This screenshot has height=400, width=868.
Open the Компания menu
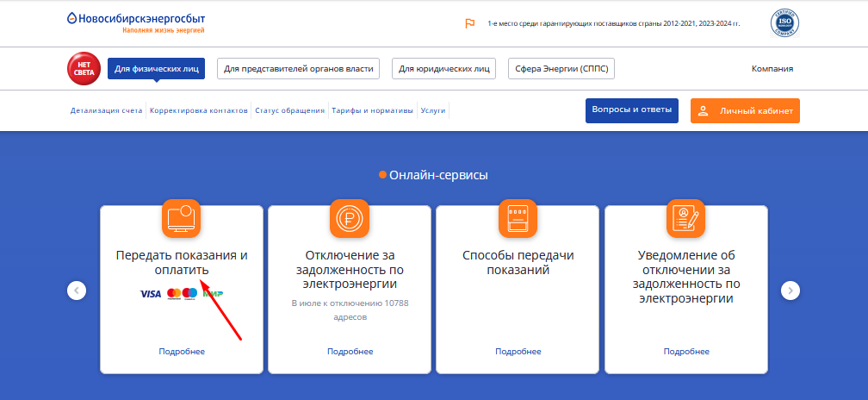(x=772, y=69)
